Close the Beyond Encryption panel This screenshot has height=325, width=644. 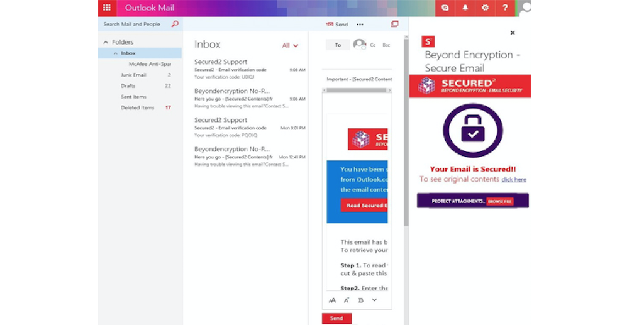[513, 33]
